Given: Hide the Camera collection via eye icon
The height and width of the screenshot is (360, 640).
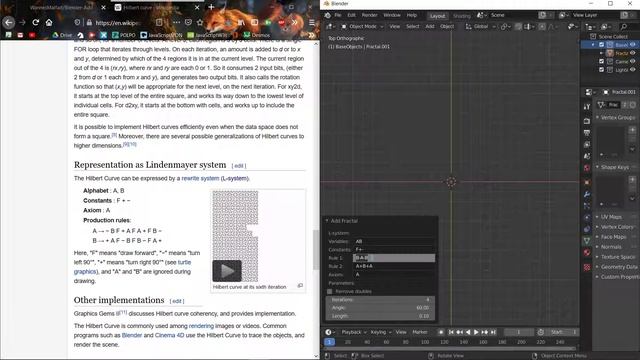Looking at the screenshot, I should pyautogui.click(x=633, y=61).
